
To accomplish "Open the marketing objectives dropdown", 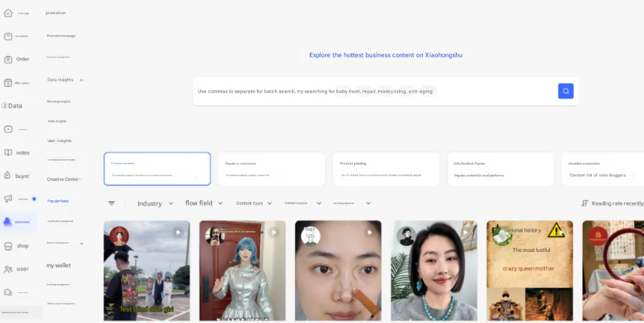I will pyautogui.click(x=352, y=203).
